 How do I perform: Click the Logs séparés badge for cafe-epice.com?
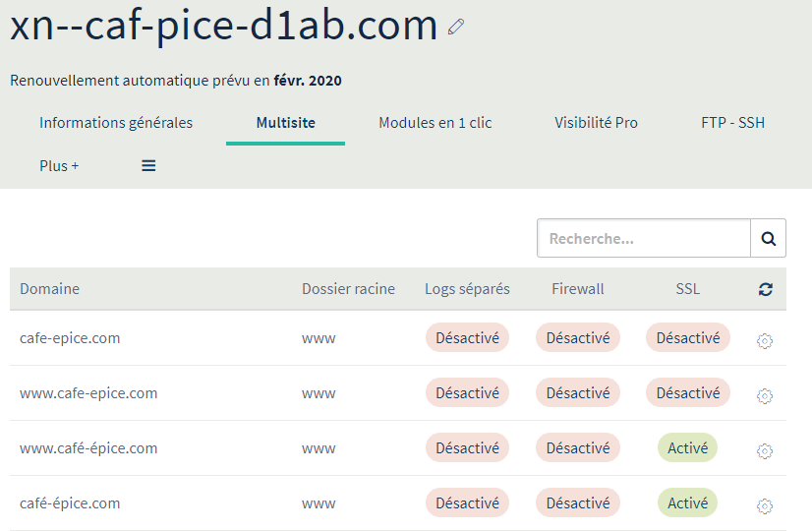coord(467,338)
